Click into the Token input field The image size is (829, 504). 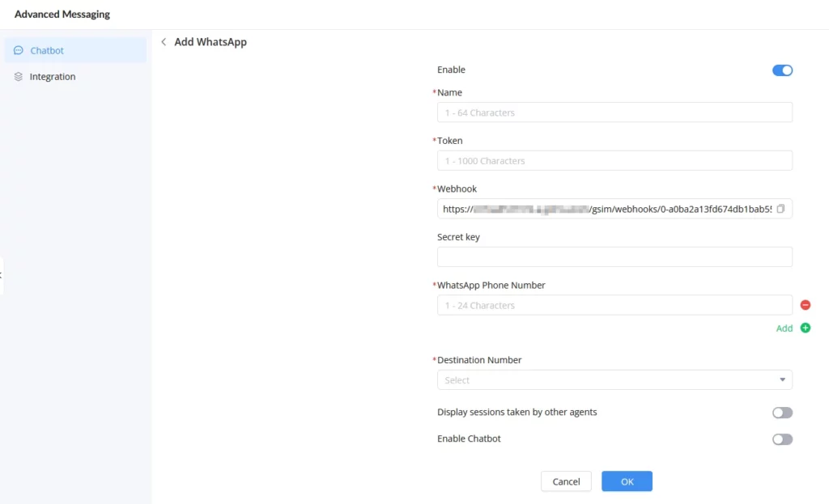point(614,161)
